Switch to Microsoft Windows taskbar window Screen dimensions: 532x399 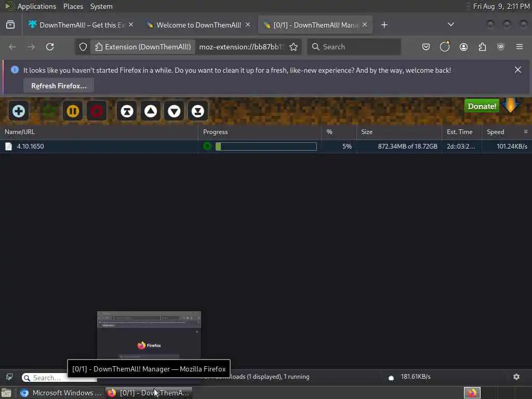[61, 393]
